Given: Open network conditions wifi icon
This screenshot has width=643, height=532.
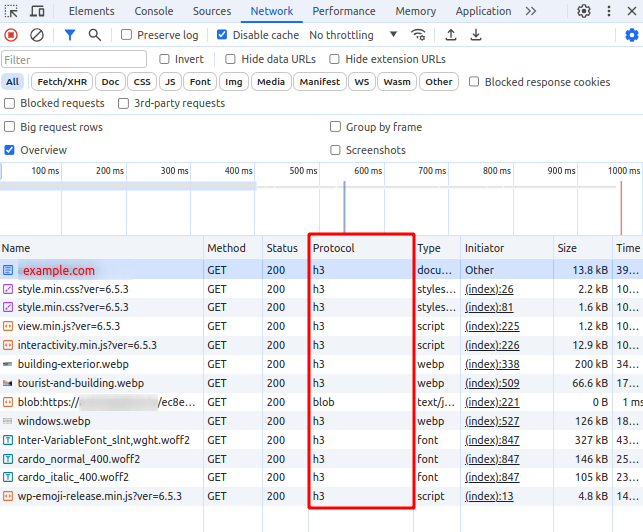Looking at the screenshot, I should 418,35.
